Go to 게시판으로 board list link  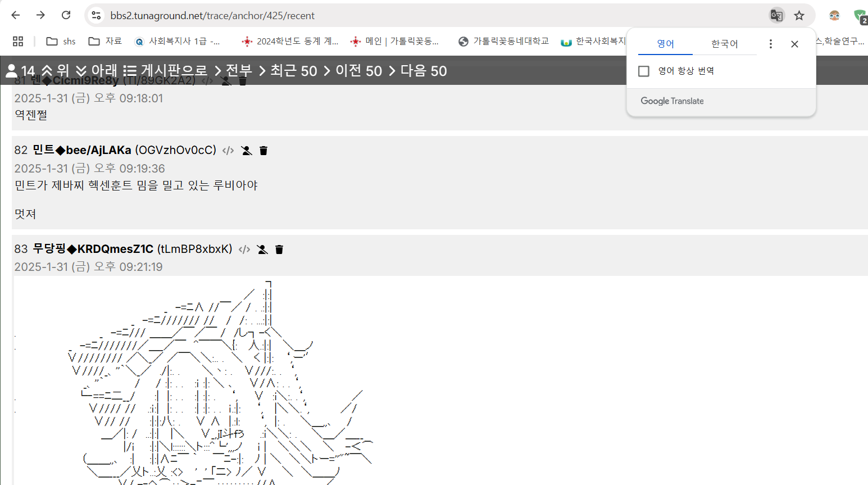166,71
